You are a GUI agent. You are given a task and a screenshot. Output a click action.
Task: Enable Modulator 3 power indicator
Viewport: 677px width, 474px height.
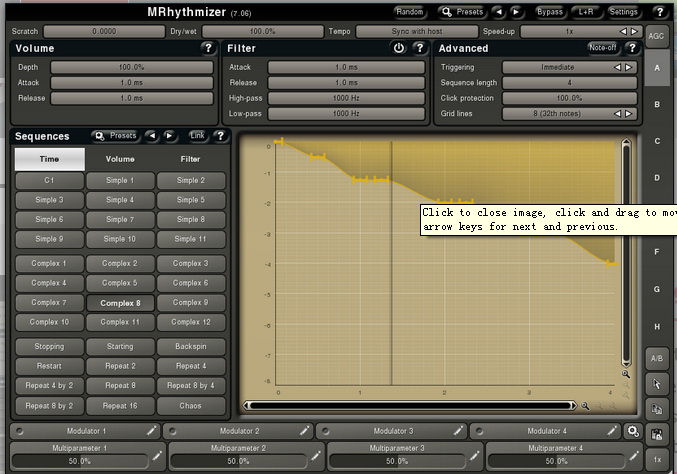[326, 431]
